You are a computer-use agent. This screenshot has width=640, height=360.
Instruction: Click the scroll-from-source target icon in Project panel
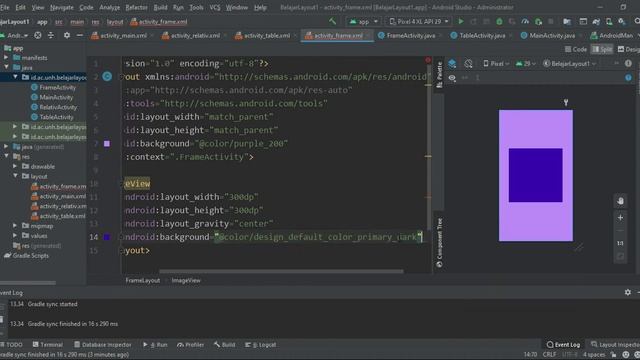(38, 36)
